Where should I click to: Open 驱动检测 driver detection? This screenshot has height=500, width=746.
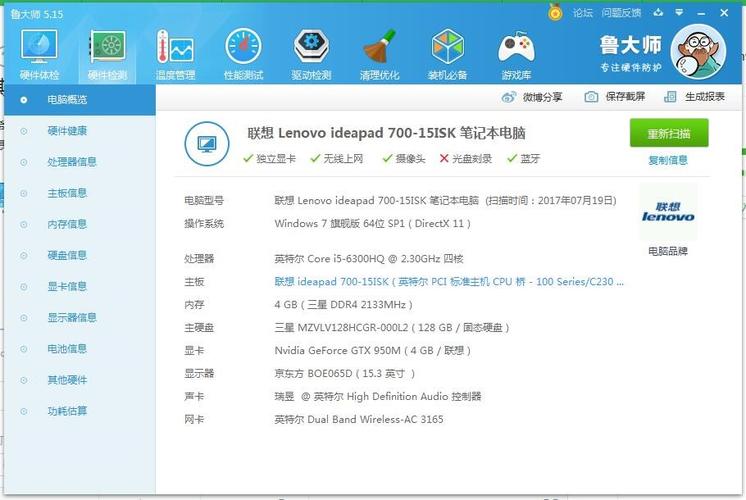[311, 55]
